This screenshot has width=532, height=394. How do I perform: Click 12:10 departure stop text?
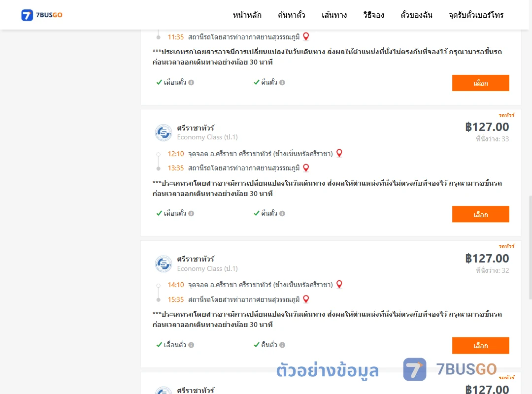260,154
